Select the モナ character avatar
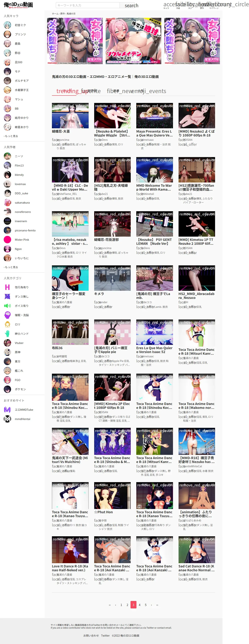This screenshot has height=644, width=249. tap(7, 72)
